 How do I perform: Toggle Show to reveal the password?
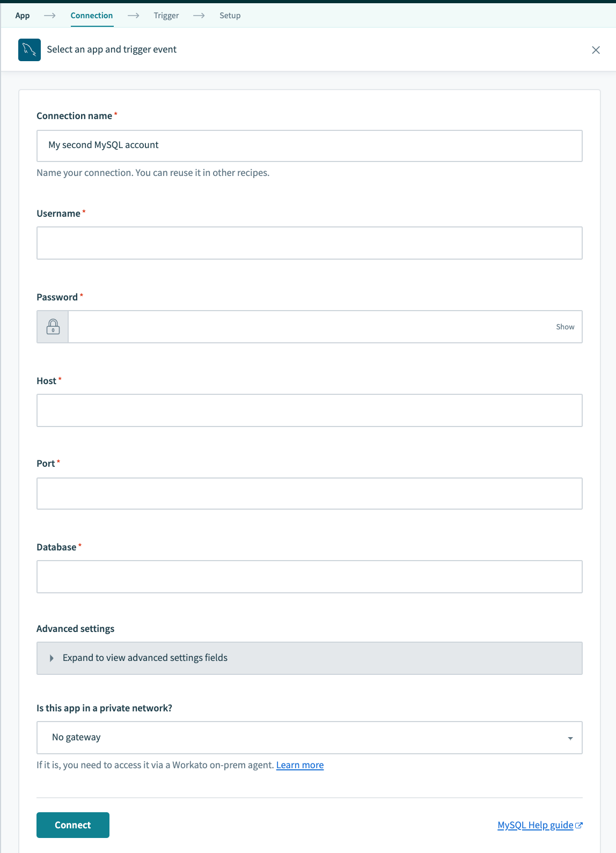pyautogui.click(x=564, y=326)
